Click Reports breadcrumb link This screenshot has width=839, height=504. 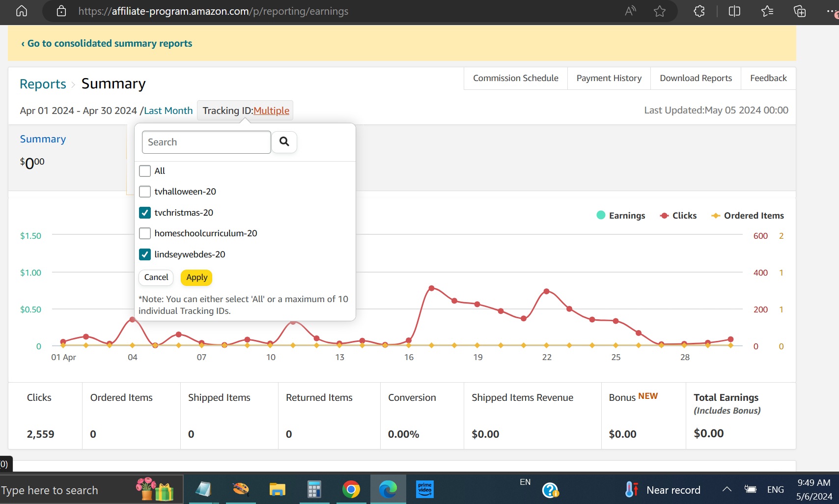point(43,84)
